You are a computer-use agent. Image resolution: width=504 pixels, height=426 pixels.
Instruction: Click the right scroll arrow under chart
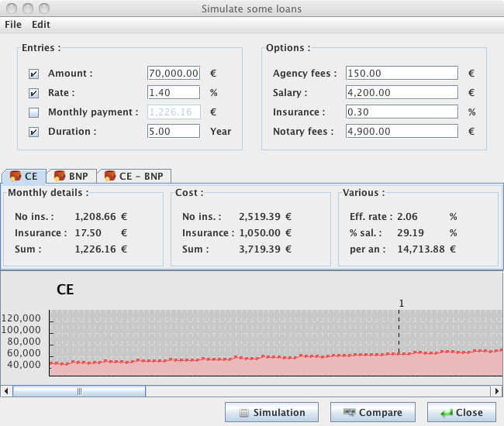click(x=497, y=391)
